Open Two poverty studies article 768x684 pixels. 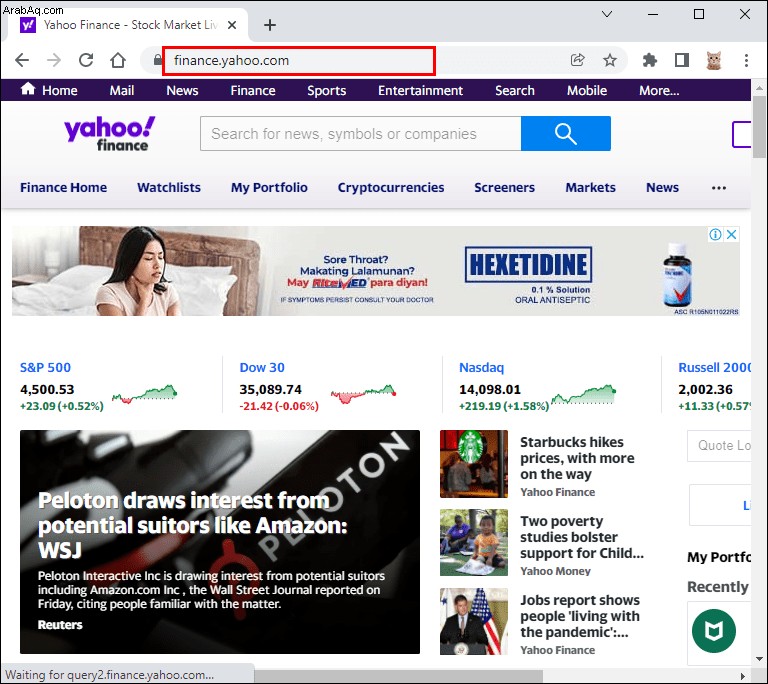pos(581,537)
